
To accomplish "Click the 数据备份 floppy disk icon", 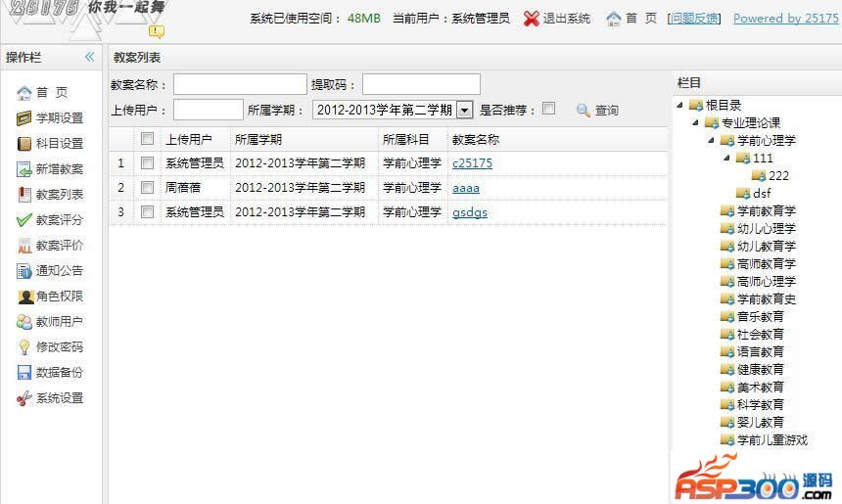I will 24,373.
